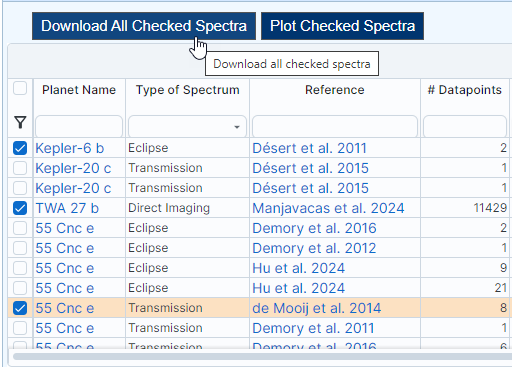Check the Demory et al. 2011 row checkbox
The height and width of the screenshot is (367, 512).
(x=20, y=328)
